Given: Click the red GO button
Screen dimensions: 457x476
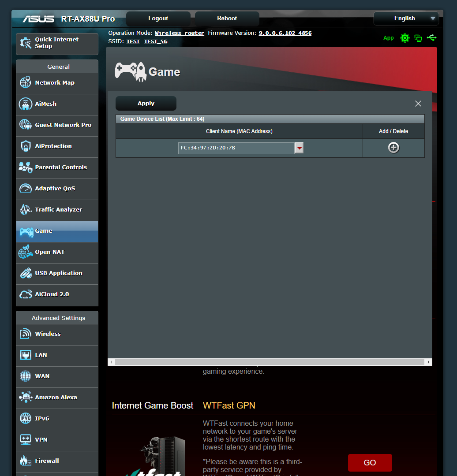Looking at the screenshot, I should (370, 463).
